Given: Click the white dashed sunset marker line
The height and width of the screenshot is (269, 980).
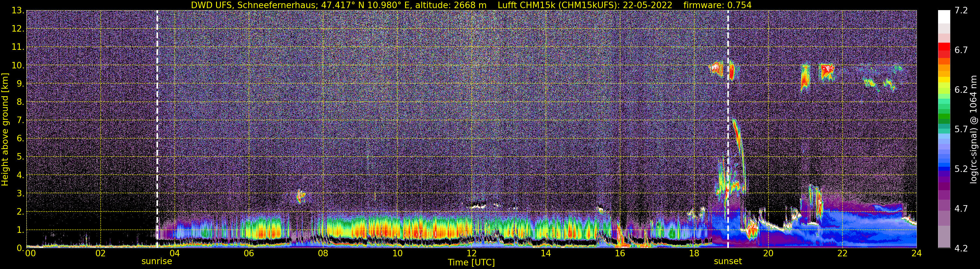Looking at the screenshot, I should (728, 129).
